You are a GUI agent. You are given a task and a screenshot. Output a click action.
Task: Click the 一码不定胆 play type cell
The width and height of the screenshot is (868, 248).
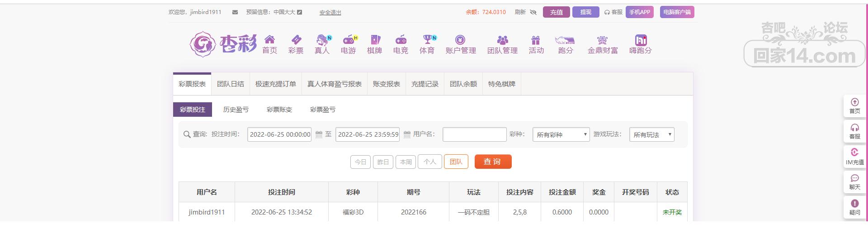[474, 212]
